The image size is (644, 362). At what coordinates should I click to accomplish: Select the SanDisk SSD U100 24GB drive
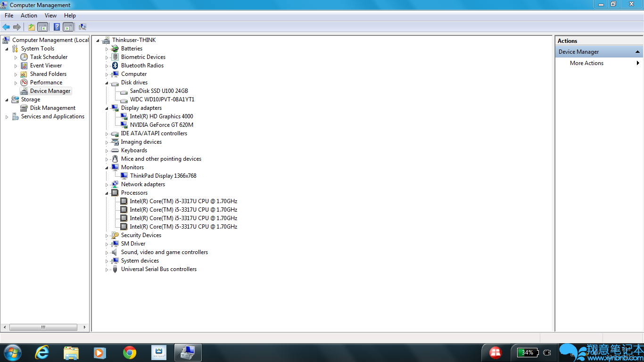tap(159, 91)
